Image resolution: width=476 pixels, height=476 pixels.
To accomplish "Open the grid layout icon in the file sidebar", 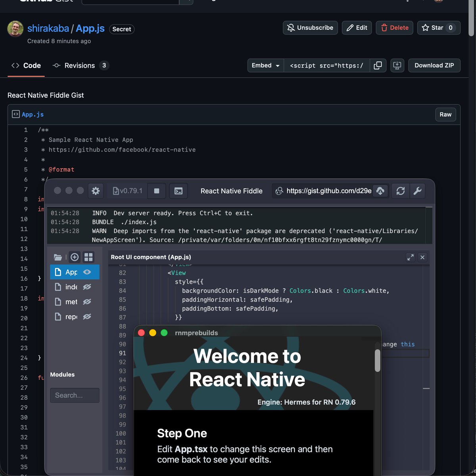I will [88, 257].
